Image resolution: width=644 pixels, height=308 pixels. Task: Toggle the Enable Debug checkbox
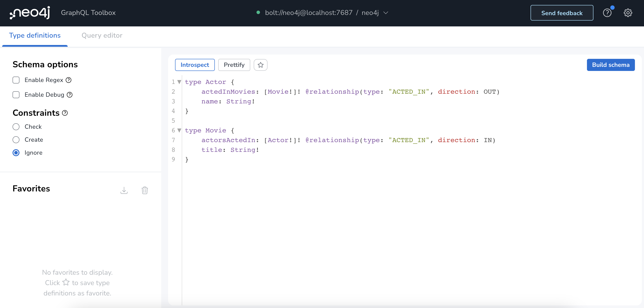[x=16, y=95]
